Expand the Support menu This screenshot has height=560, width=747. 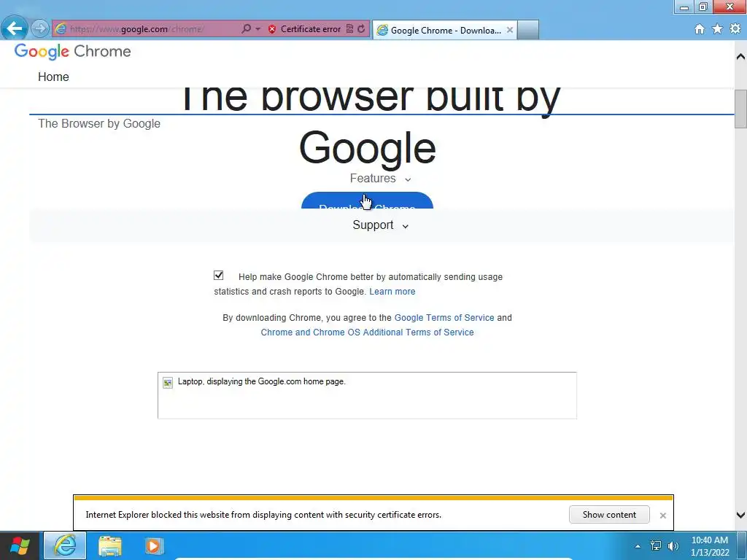380,225
